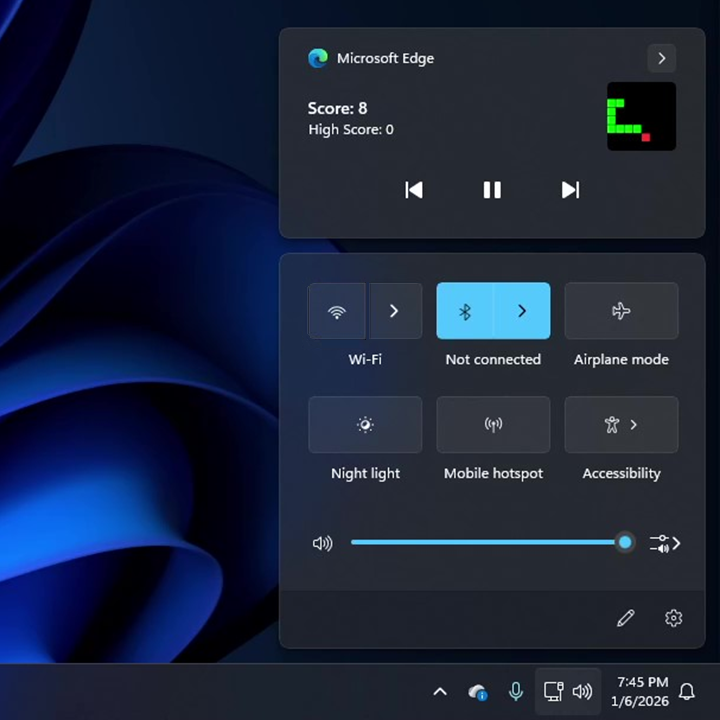This screenshot has width=720, height=720.
Task: Enable Airplane mode
Action: pos(621,311)
